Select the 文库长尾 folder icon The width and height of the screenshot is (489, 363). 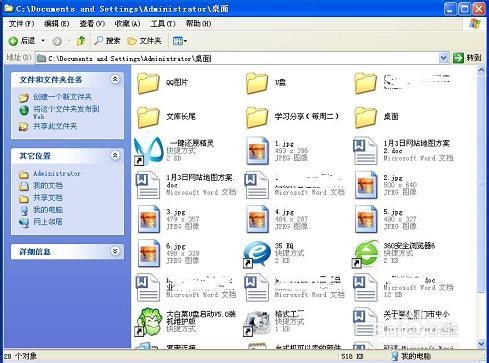(148, 117)
